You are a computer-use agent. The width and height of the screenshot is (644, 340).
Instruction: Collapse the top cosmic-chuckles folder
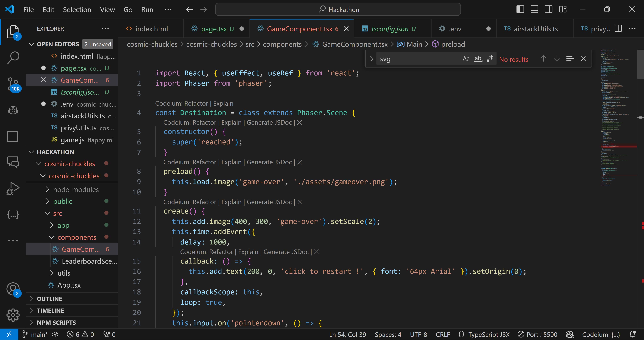tap(39, 164)
